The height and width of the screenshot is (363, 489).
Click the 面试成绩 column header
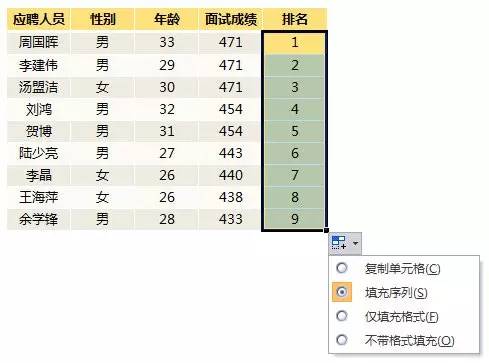point(231,19)
